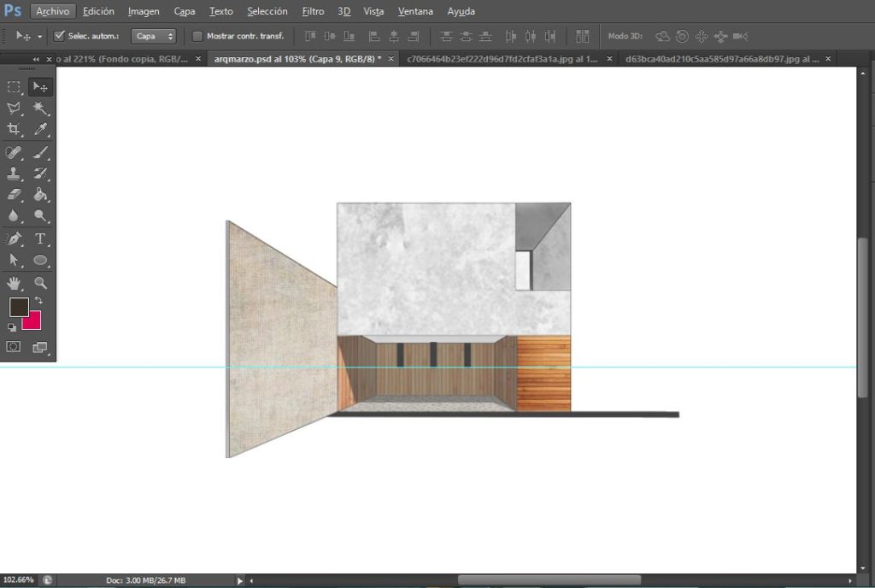Image resolution: width=875 pixels, height=588 pixels.
Task: Open the Filtro menu
Action: [313, 11]
